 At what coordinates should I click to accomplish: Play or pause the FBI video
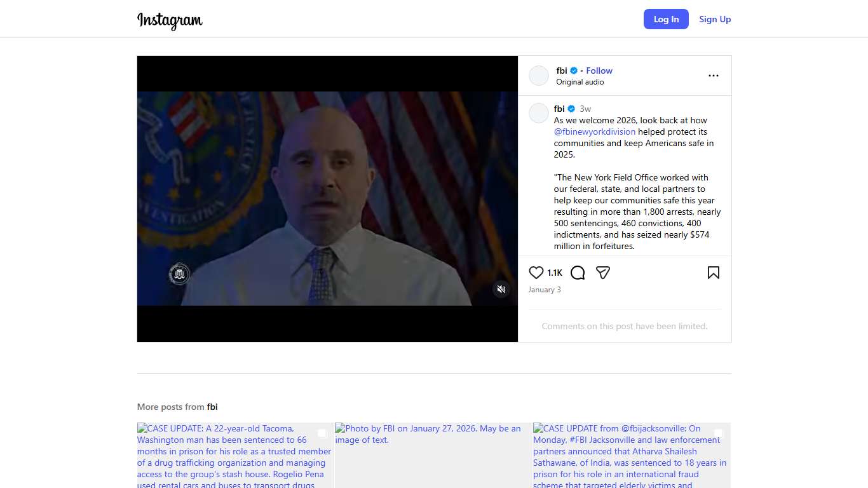click(x=327, y=198)
